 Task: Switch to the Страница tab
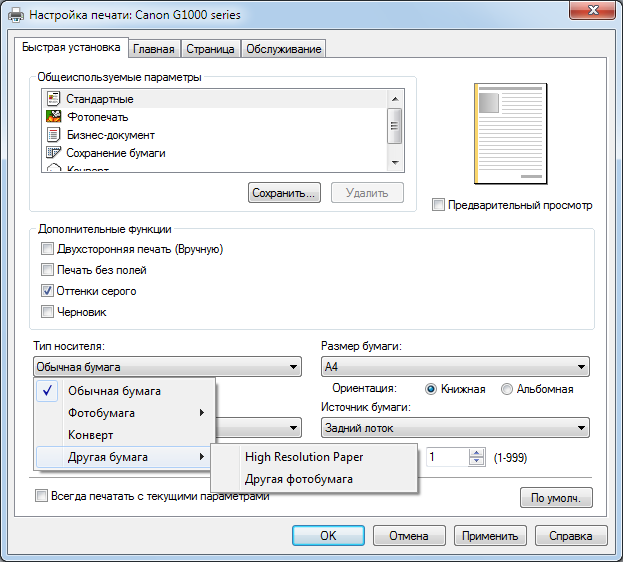[x=210, y=49]
